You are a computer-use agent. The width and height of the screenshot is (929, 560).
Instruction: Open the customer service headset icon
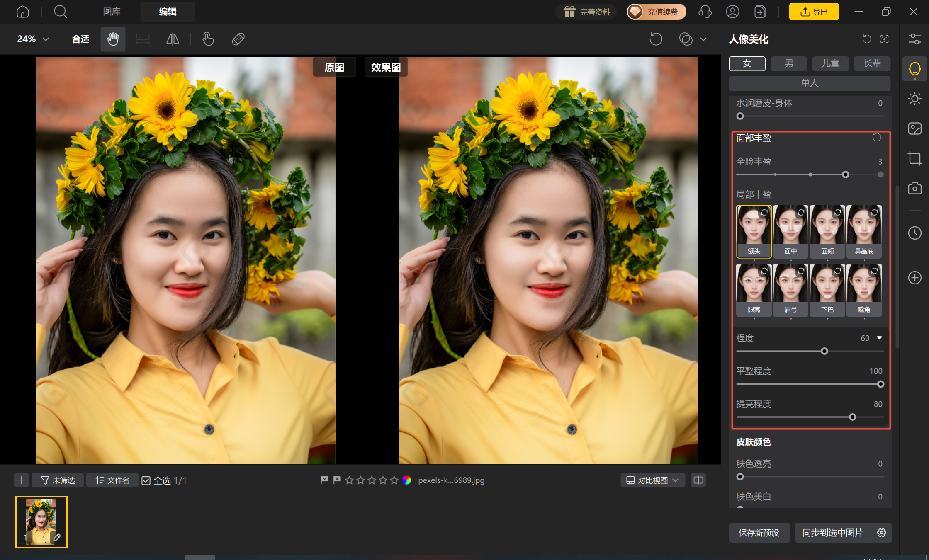tap(705, 12)
